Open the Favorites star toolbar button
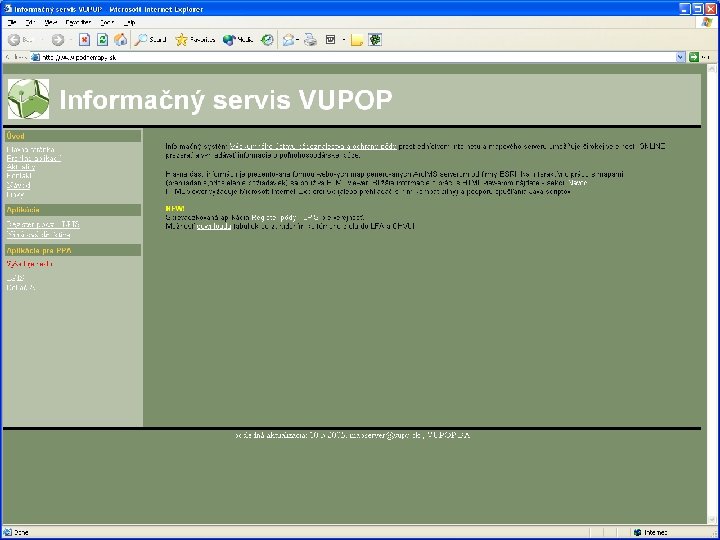The image size is (720, 540). [x=195, y=40]
